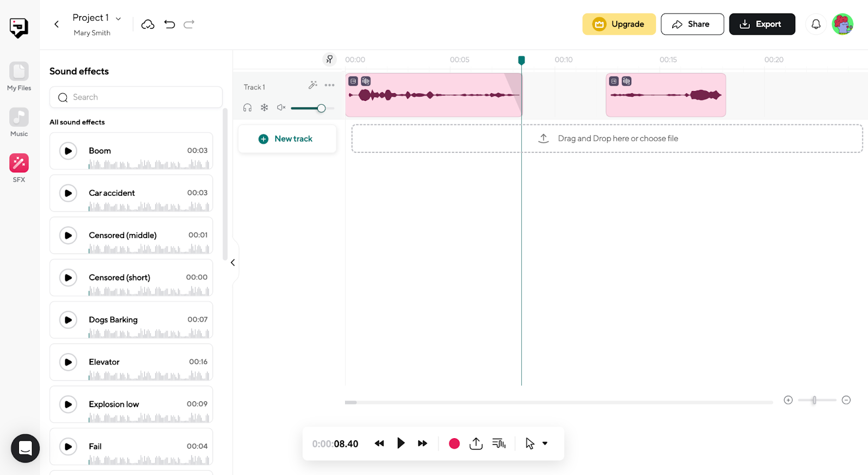Open the Project 1 name dropdown
Viewport: 868px width, 475px height.
118,18
